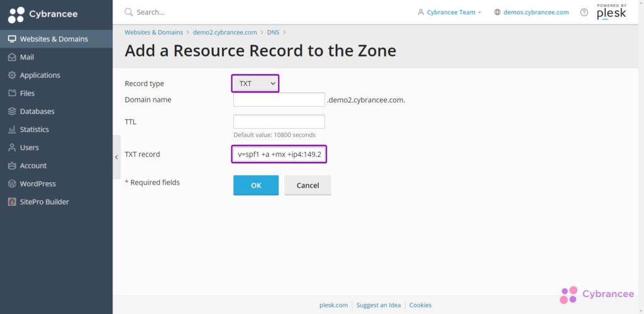The height and width of the screenshot is (314, 644).
Task: Go to Applications in the sidebar
Action: coord(56,75)
